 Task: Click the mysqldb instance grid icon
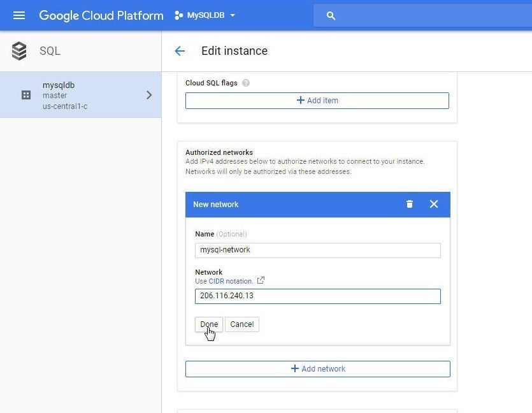tap(26, 95)
